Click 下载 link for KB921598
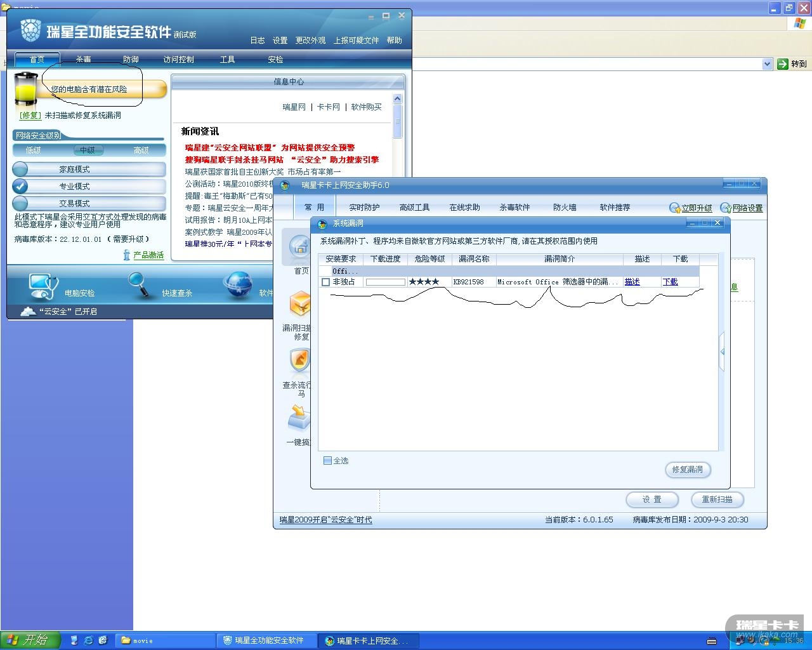This screenshot has height=650, width=812. point(670,282)
